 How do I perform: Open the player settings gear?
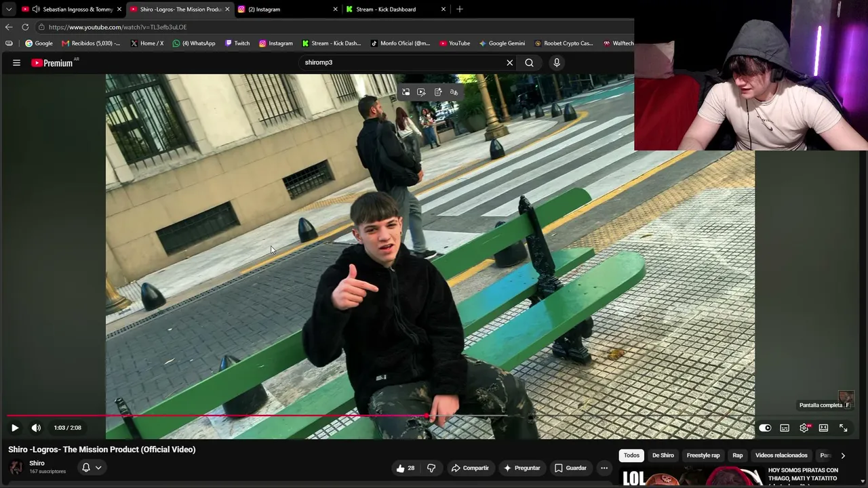[x=804, y=428]
